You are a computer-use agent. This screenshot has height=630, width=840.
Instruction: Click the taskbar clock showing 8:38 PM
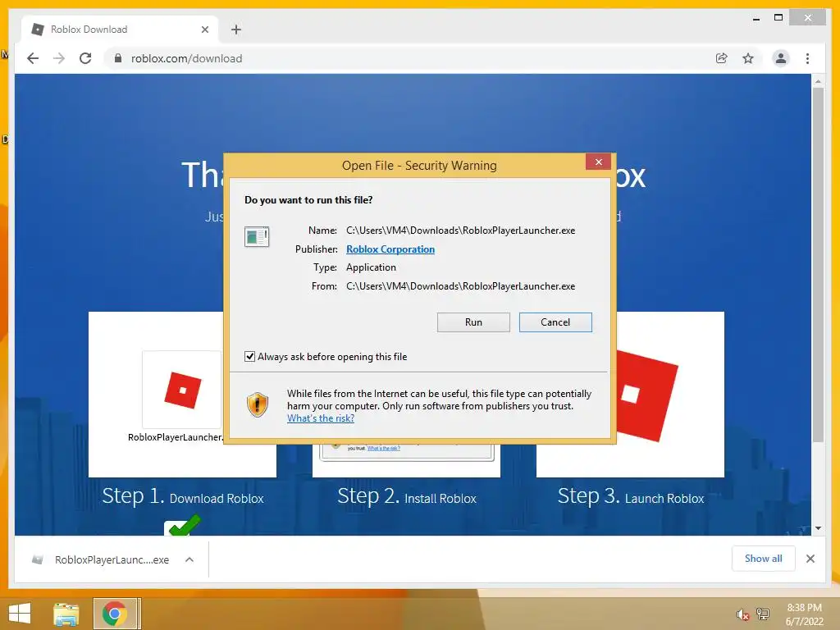pos(804,614)
